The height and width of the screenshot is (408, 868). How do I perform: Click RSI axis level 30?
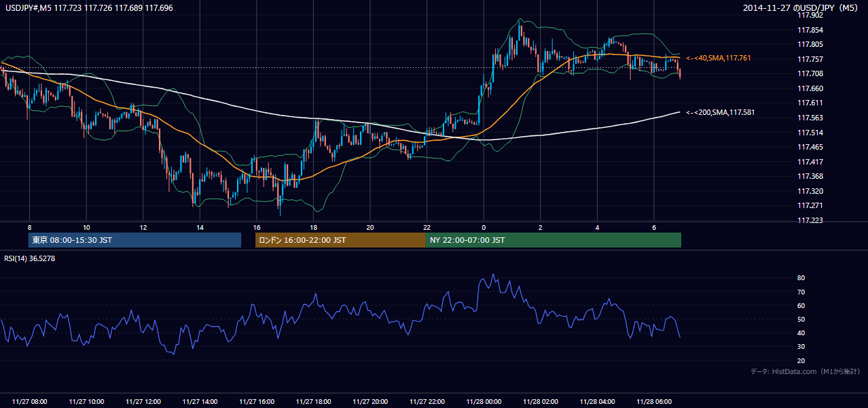801,347
